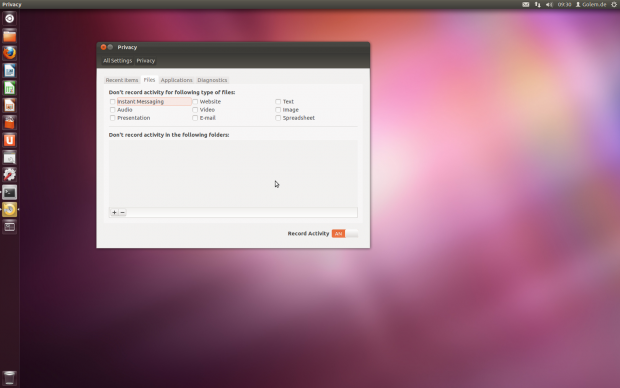Image resolution: width=620 pixels, height=388 pixels.
Task: Launch LibreOffice Impress from the launcher
Action: [x=9, y=106]
